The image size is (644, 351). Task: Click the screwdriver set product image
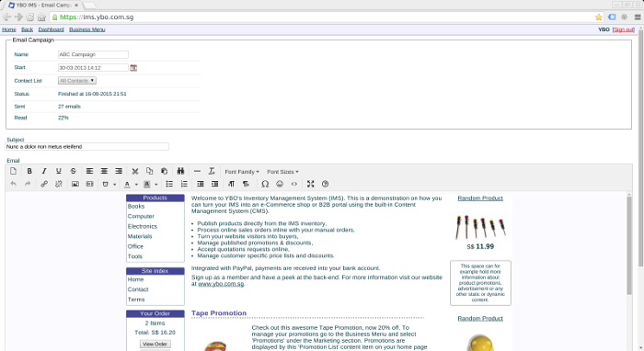click(x=480, y=226)
